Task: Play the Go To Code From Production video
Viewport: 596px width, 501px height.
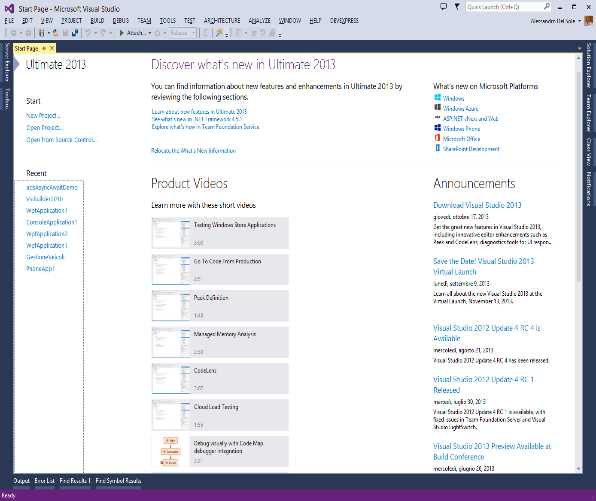Action: (220, 269)
